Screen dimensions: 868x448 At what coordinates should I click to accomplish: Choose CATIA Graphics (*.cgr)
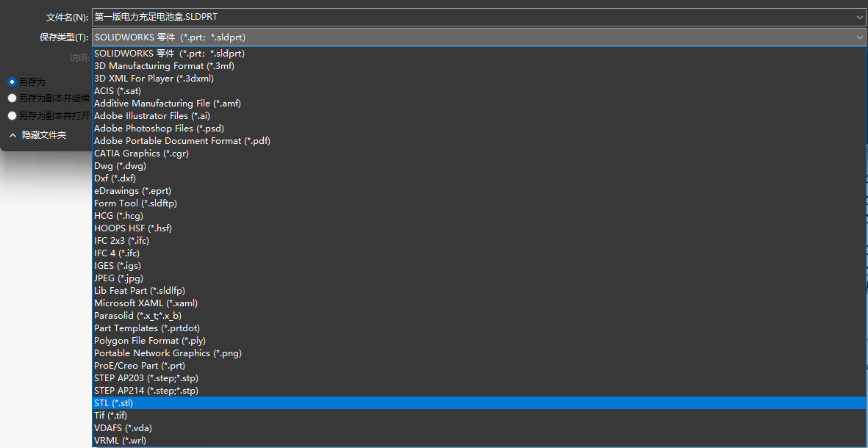tap(479, 153)
